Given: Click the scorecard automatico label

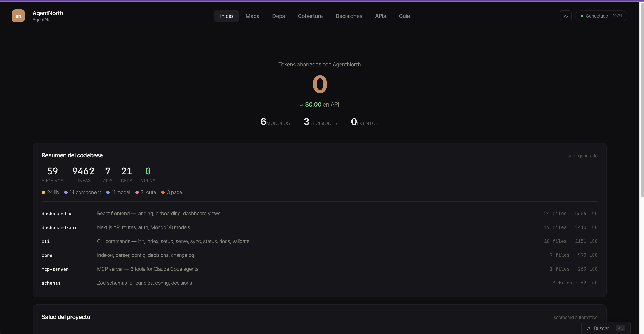Looking at the screenshot, I should [575, 318].
